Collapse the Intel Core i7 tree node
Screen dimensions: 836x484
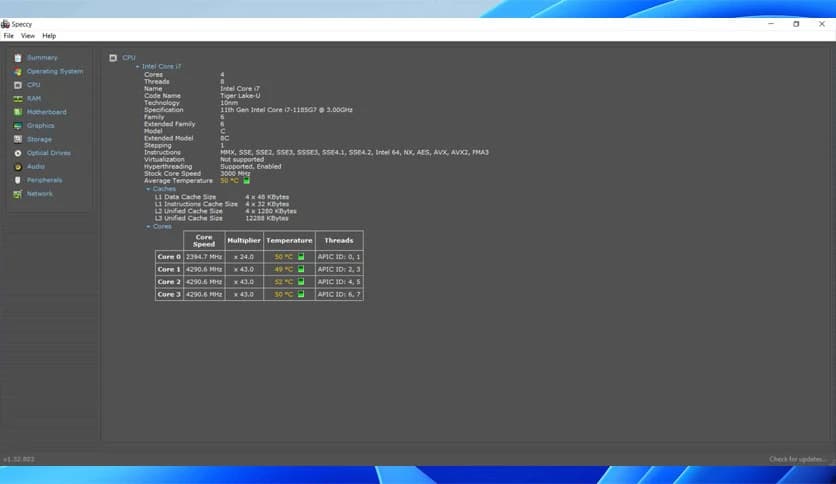(x=138, y=67)
